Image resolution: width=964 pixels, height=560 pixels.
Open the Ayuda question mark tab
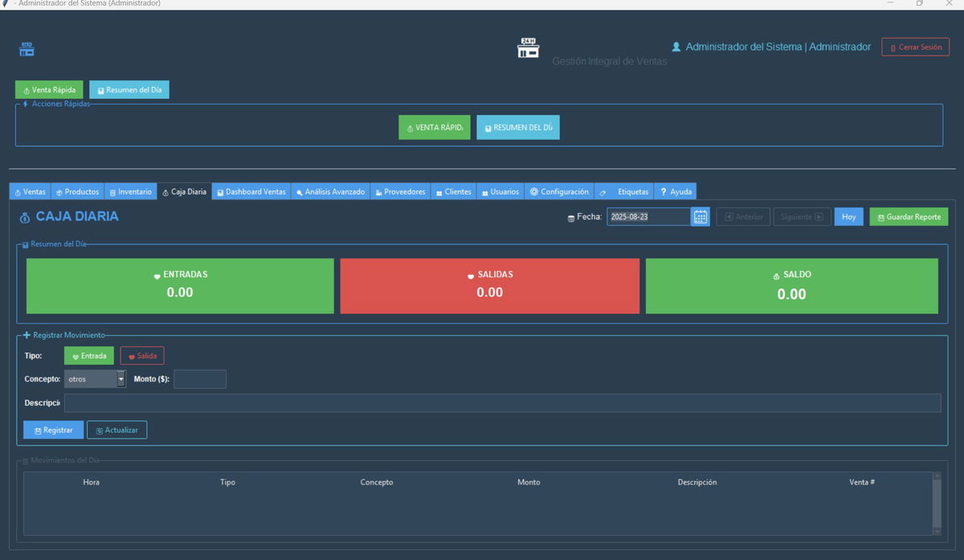tap(675, 192)
